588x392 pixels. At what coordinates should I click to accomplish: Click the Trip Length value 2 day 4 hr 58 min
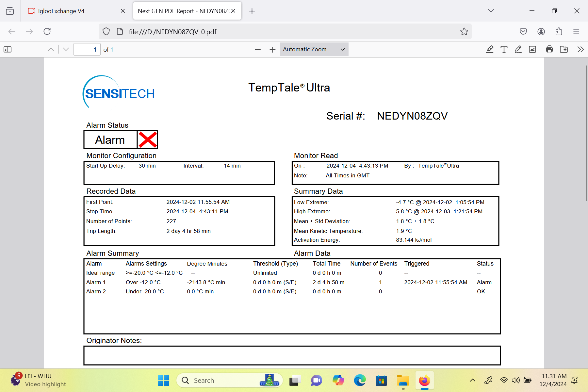[188, 231]
